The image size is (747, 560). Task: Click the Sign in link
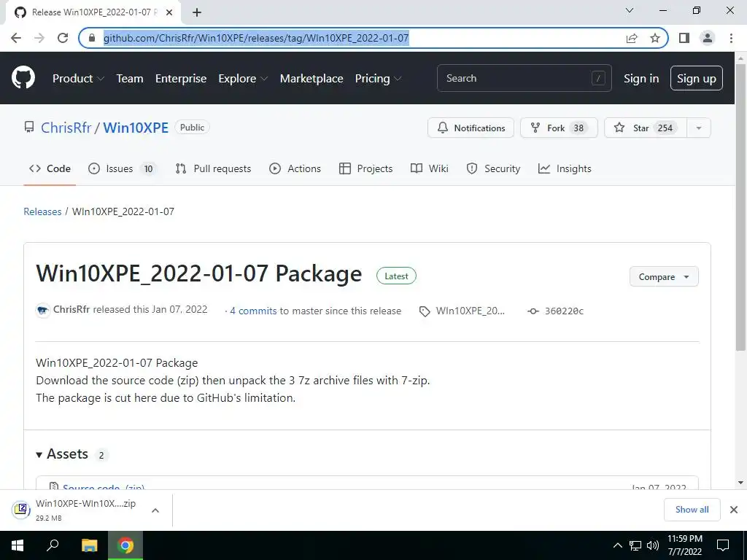(x=641, y=79)
